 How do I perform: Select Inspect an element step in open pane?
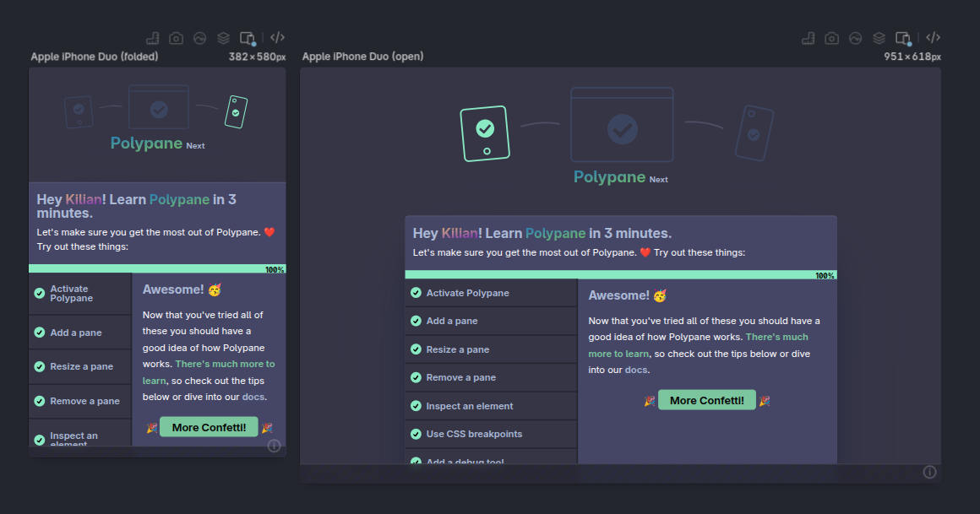point(491,406)
